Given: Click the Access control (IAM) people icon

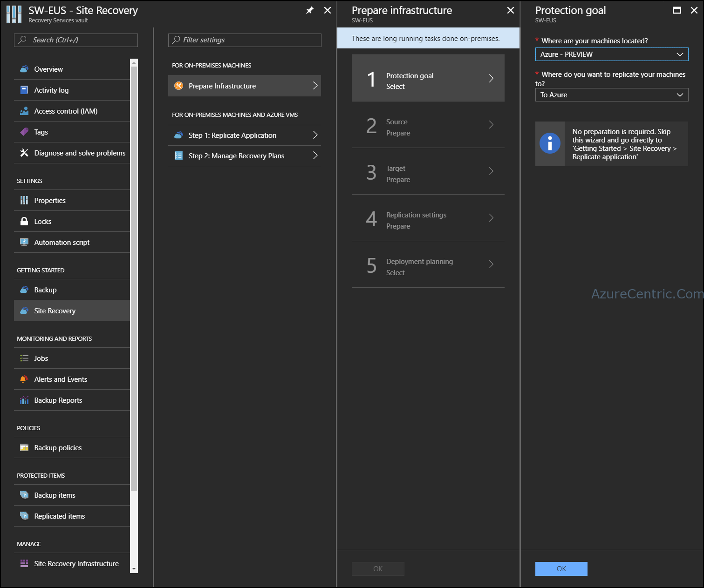Looking at the screenshot, I should (24, 111).
